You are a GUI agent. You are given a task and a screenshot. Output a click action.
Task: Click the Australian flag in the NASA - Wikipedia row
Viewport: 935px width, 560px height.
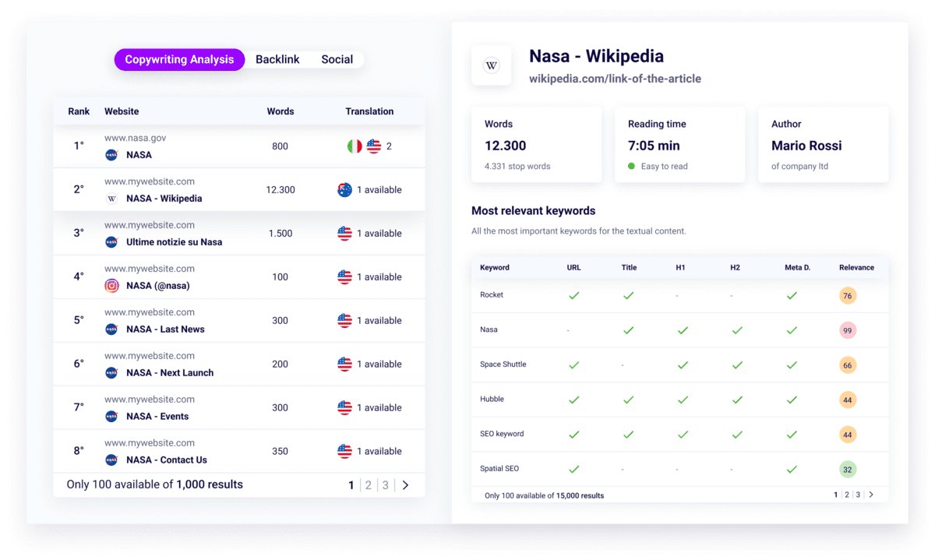pos(344,189)
